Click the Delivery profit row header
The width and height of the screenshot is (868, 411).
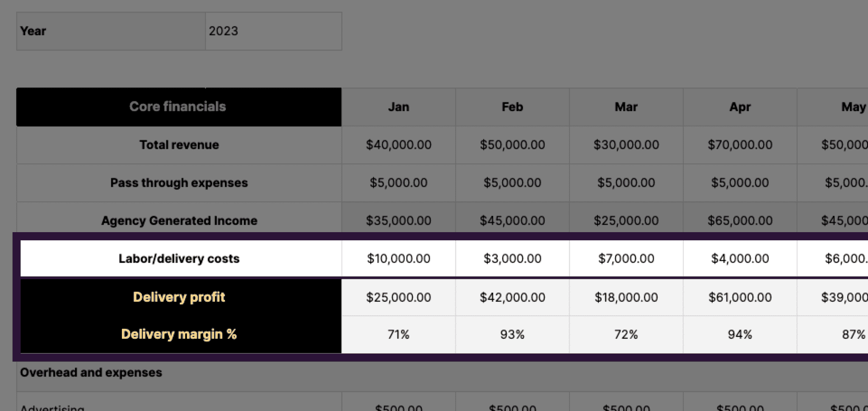[x=179, y=297]
